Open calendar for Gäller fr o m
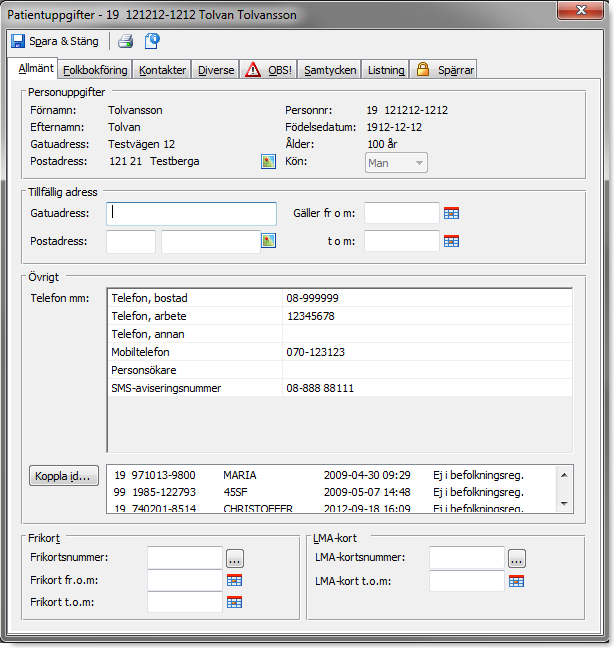The image size is (614, 648). [452, 213]
